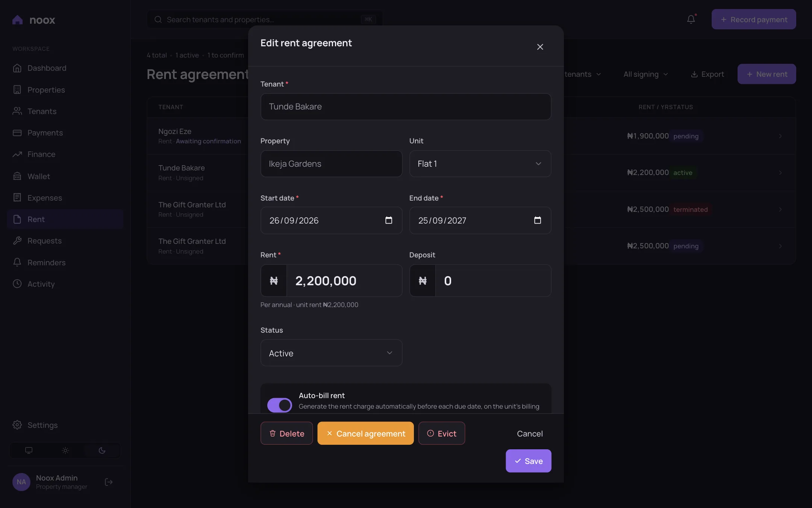This screenshot has height=508, width=812.
Task: Switch to dark theme moon icon
Action: point(102,450)
